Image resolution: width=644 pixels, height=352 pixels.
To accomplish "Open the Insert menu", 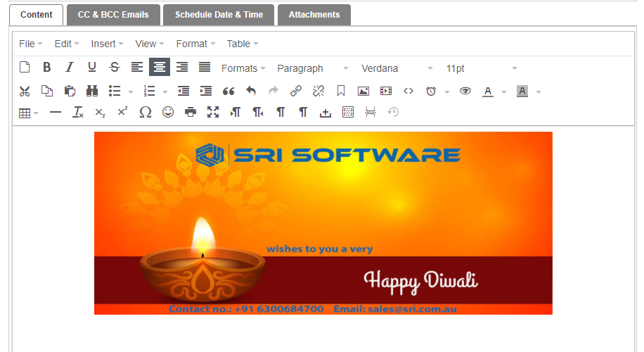I will 107,44.
